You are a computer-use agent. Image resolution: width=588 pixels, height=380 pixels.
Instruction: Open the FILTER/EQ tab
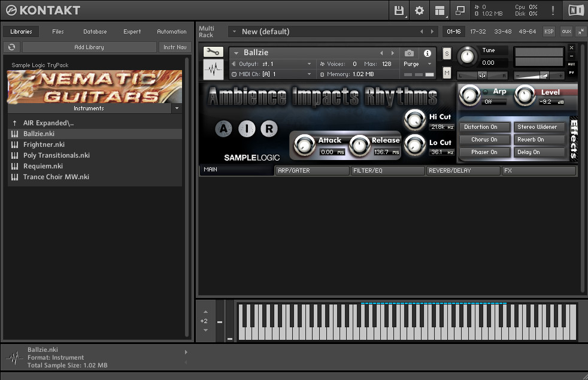(387, 170)
